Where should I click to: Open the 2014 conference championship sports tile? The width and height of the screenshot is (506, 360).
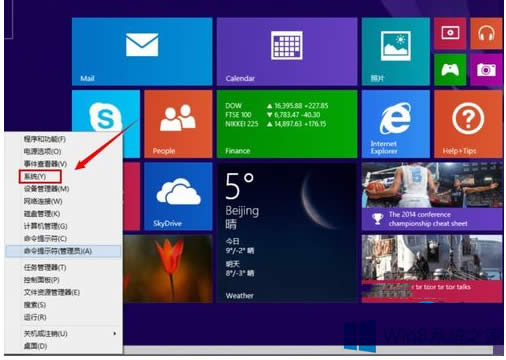[432, 196]
